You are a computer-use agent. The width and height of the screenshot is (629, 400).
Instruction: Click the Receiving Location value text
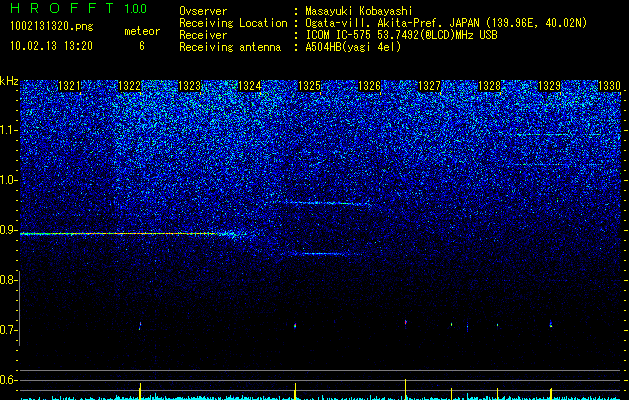coord(446,23)
